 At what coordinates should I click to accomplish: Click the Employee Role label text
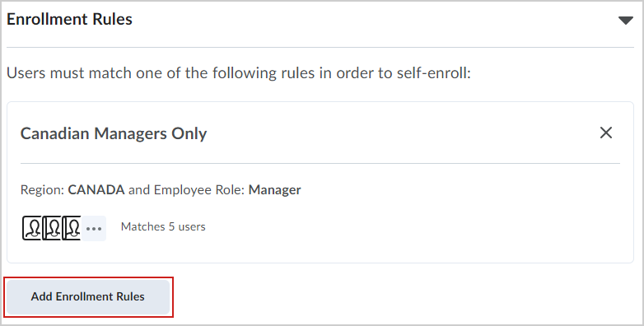[199, 189]
